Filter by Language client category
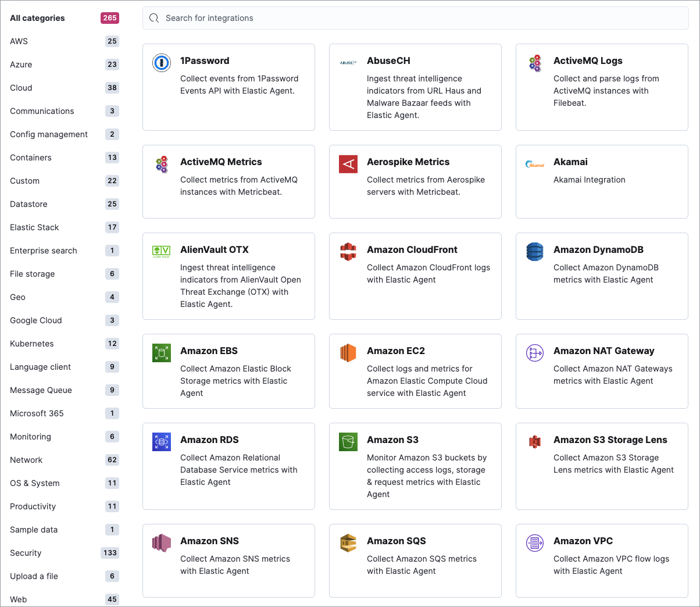Screen dimensions: 700x607 [x=64, y=367]
